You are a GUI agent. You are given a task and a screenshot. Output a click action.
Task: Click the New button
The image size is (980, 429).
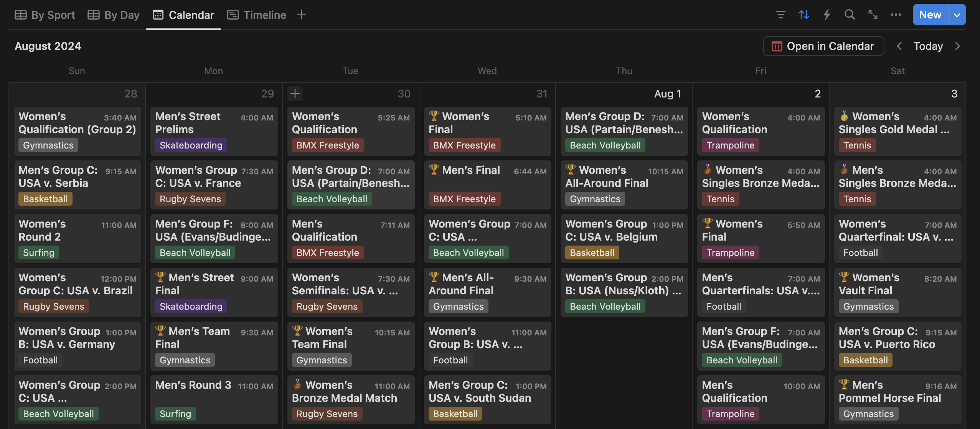(930, 15)
